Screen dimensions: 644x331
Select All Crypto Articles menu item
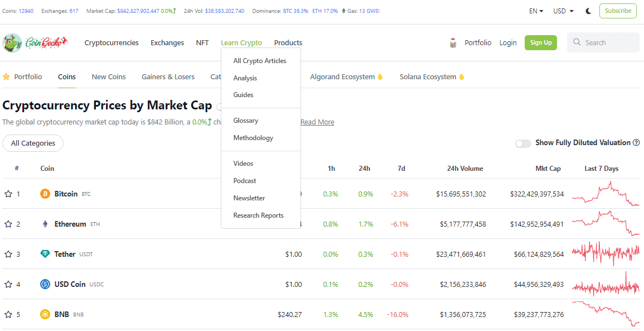pos(260,61)
